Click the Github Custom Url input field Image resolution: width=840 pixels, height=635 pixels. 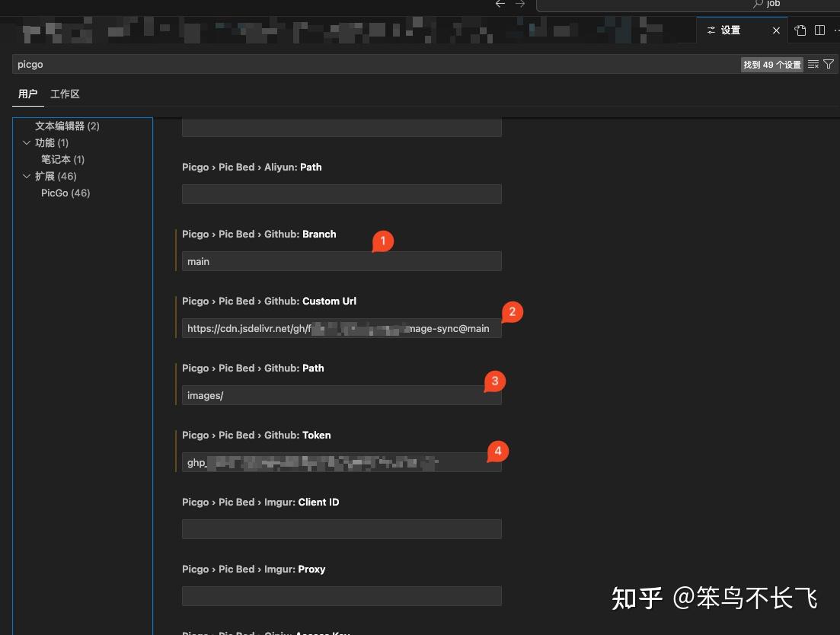tap(341, 328)
